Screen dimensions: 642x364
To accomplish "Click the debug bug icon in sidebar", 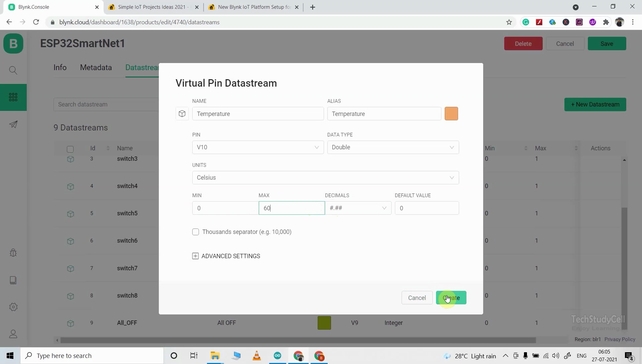I will (x=13, y=253).
